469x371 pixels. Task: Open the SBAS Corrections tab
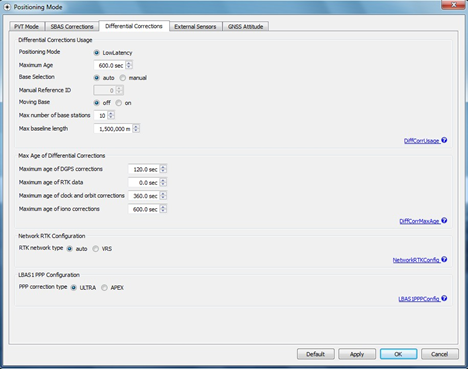point(72,26)
